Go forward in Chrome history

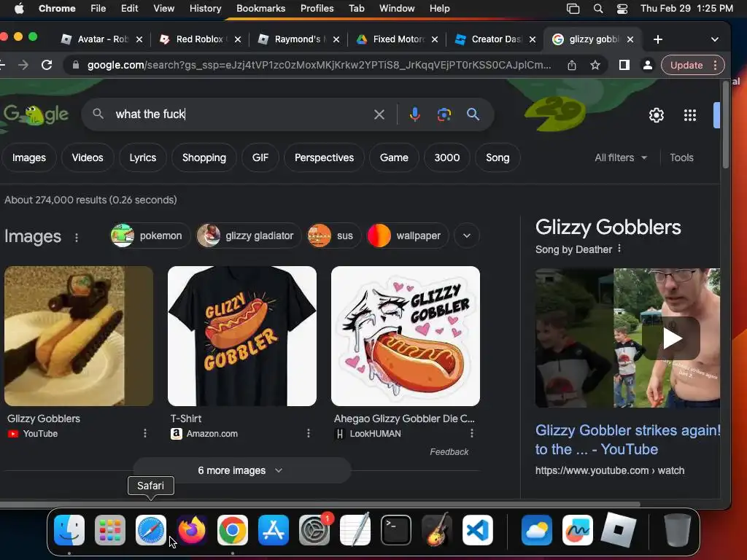pyautogui.click(x=23, y=65)
